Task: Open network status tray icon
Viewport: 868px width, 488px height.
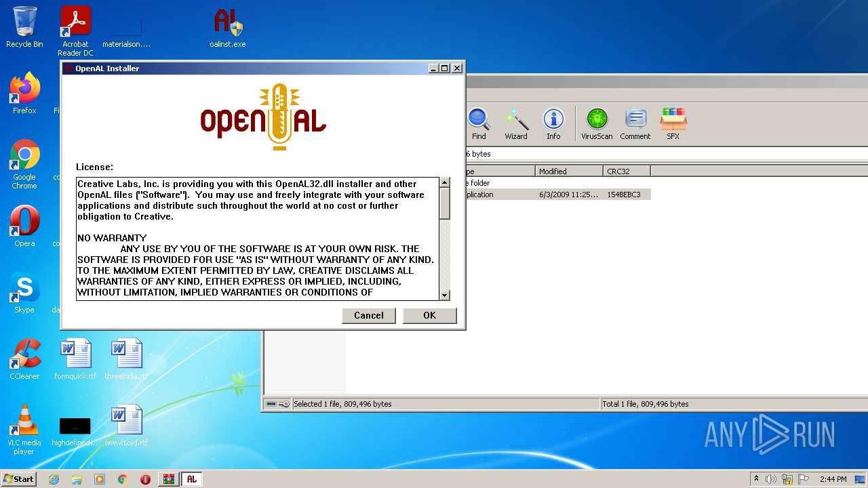Action: pyautogui.click(x=787, y=479)
